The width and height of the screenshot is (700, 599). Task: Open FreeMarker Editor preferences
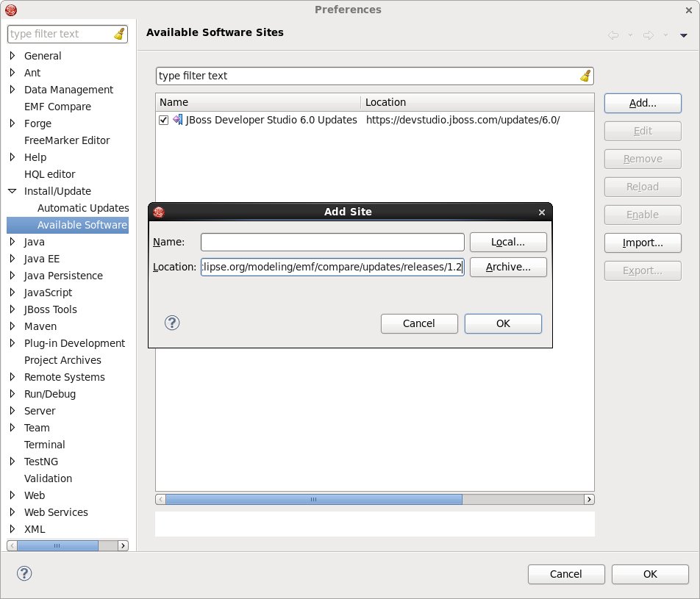(x=67, y=140)
